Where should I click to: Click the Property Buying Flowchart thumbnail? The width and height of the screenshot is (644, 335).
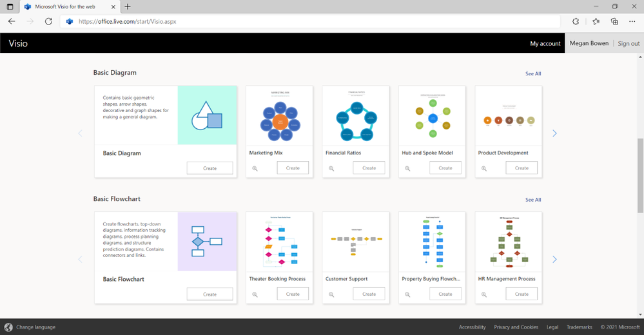432,242
